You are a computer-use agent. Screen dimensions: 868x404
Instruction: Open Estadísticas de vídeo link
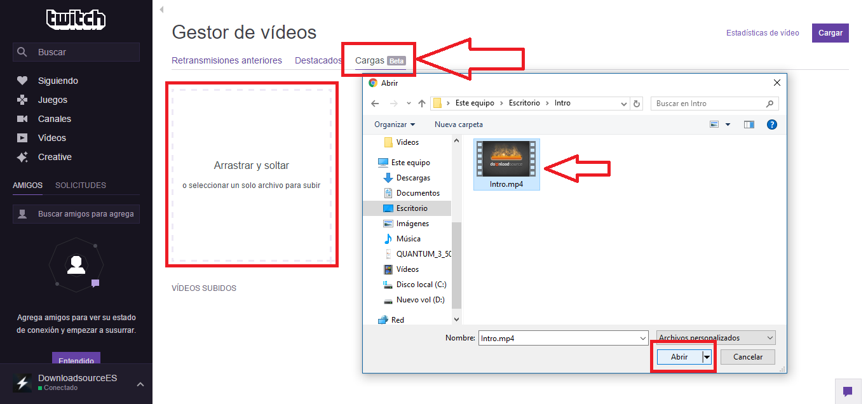click(x=763, y=33)
